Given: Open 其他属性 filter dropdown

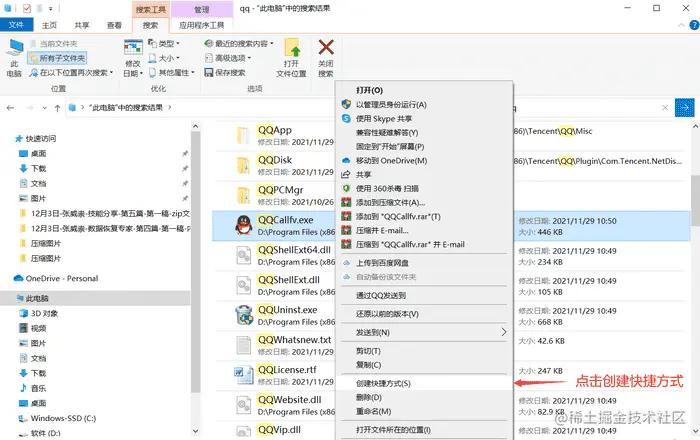Looking at the screenshot, I should (172, 72).
